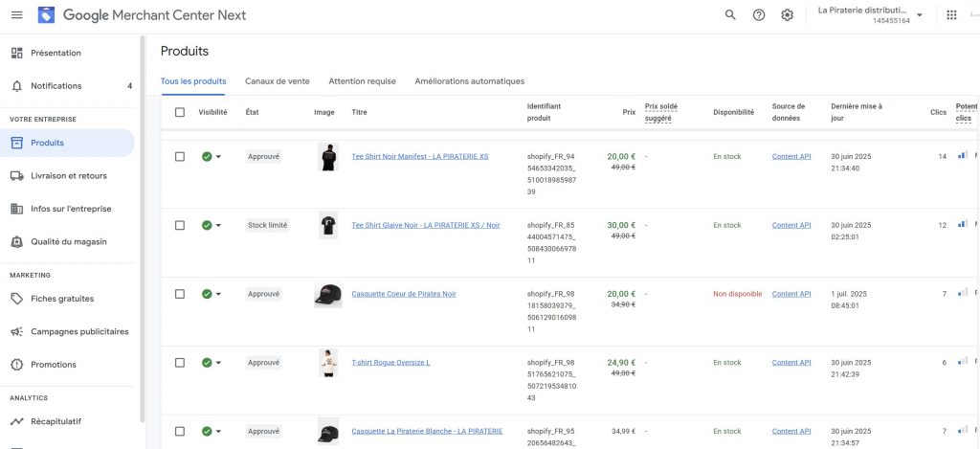Viewport: 980px width, 449px height.
Task: Click potential clicks bar icon for Tee Shirt Noir Manifest
Action: pyautogui.click(x=963, y=155)
